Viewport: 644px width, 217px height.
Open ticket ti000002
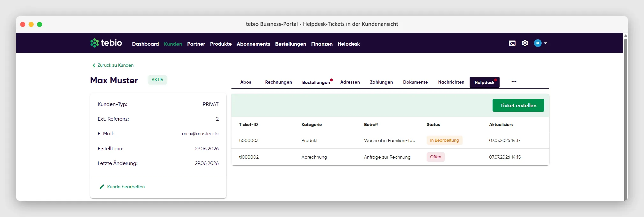pyautogui.click(x=249, y=157)
